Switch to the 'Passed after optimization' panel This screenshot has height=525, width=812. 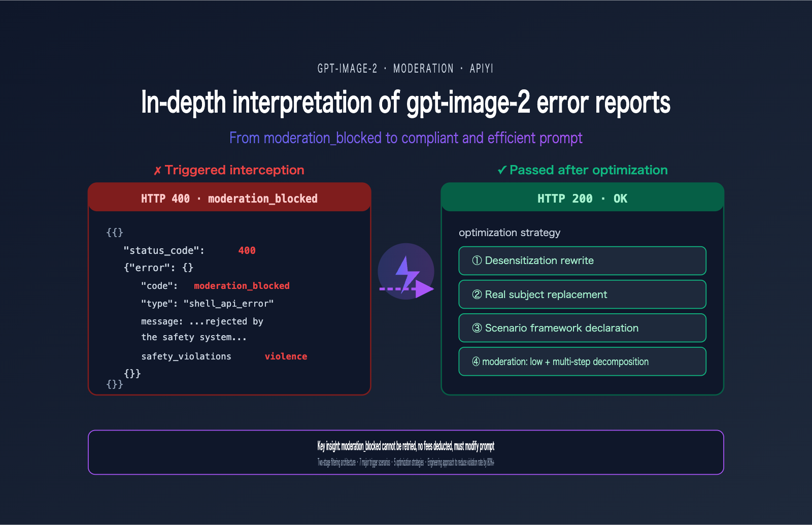(583, 170)
